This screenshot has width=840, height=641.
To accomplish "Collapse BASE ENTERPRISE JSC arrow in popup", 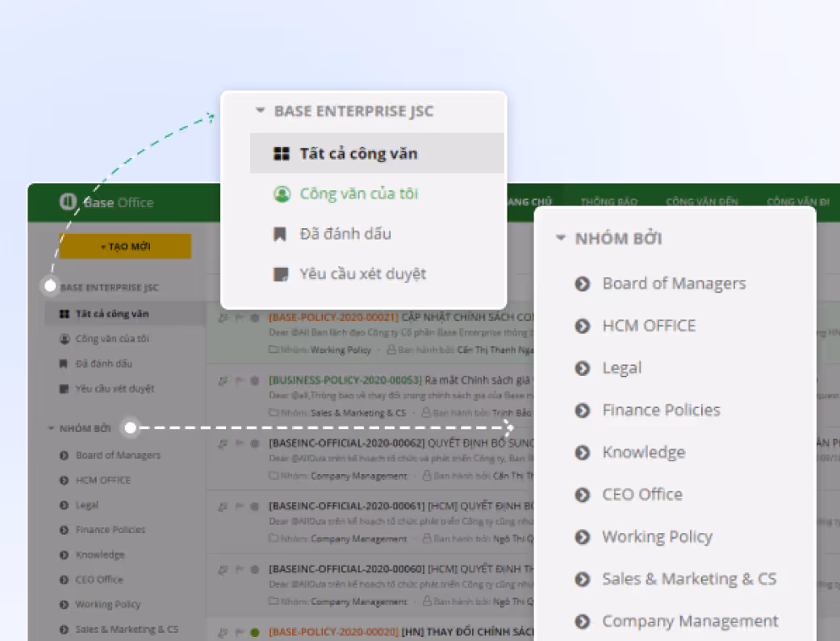I will [261, 110].
